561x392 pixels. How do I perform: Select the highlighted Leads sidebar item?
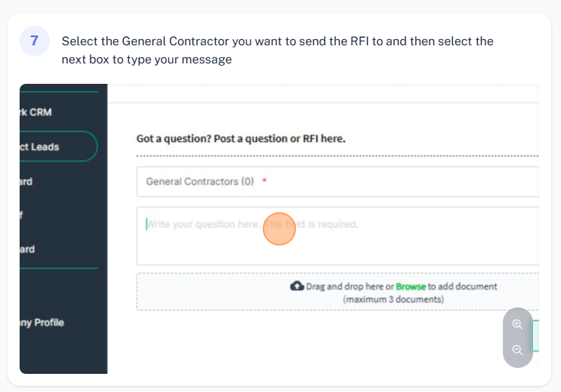click(x=58, y=147)
